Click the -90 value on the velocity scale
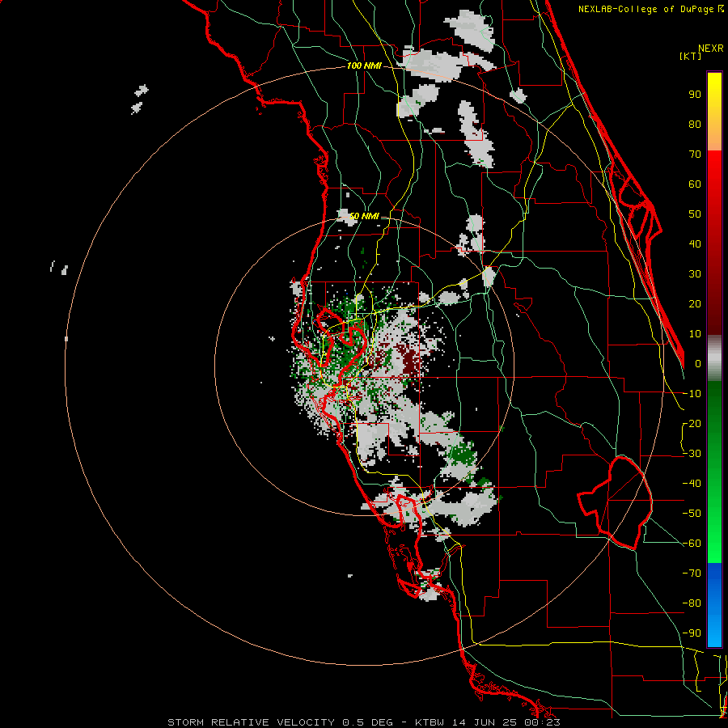 point(692,633)
